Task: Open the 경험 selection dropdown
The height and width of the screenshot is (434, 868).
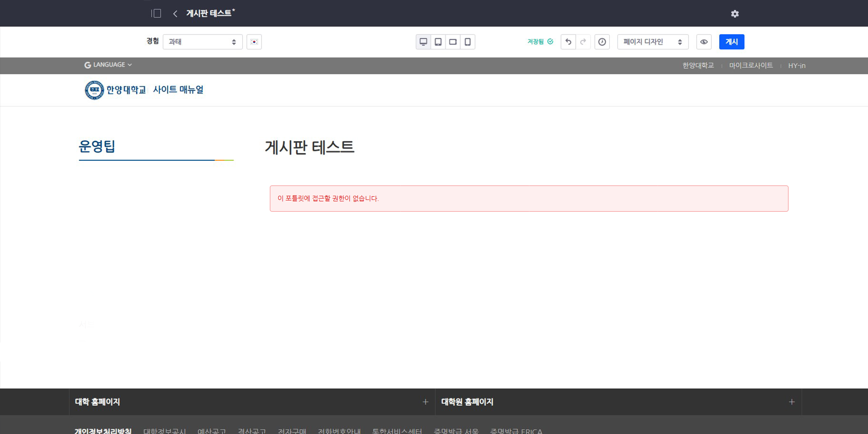Action: pos(203,42)
